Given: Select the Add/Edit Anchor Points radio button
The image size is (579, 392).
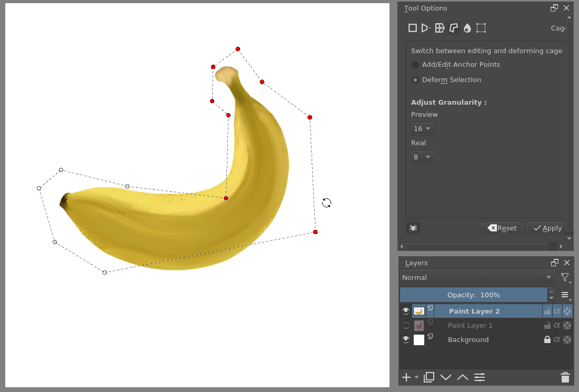Looking at the screenshot, I should pos(415,65).
